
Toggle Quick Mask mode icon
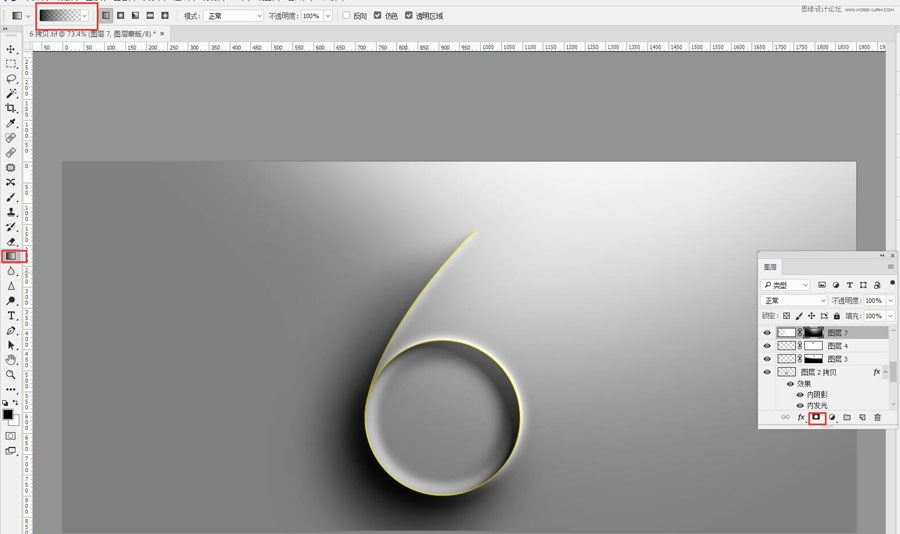pyautogui.click(x=10, y=436)
